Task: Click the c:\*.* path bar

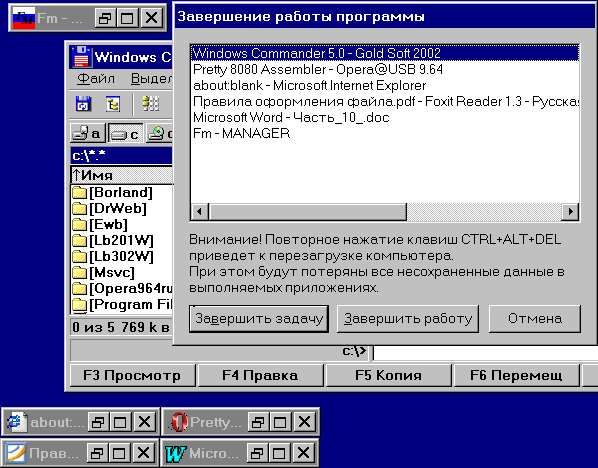Action: coord(121,156)
